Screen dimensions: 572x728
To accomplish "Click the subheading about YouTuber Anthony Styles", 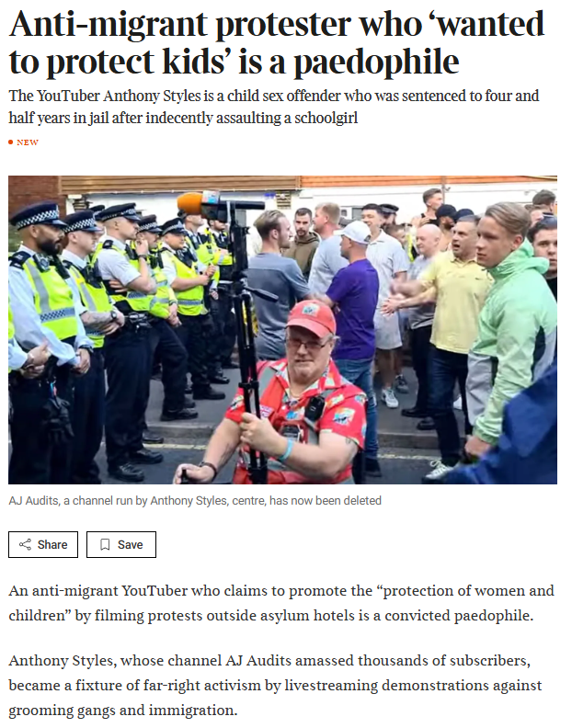I will (x=274, y=107).
